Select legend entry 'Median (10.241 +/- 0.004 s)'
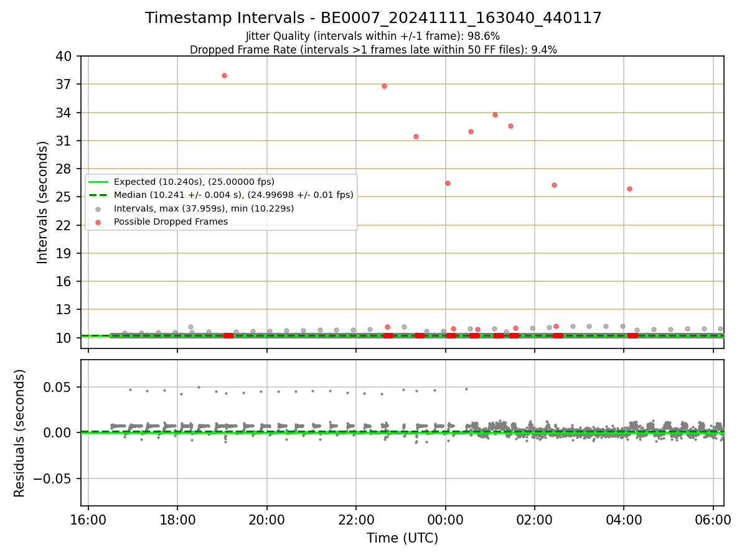 (x=233, y=195)
